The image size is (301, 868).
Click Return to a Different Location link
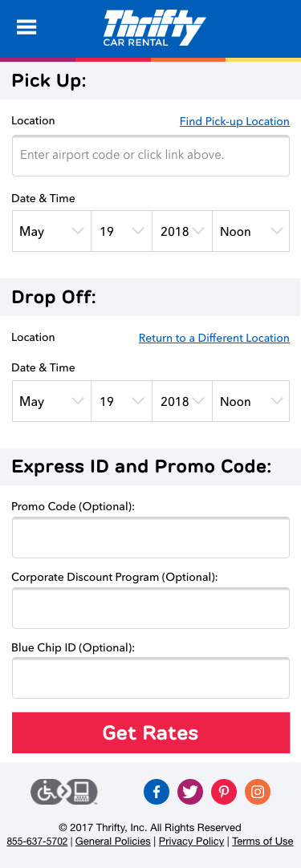pyautogui.click(x=214, y=338)
